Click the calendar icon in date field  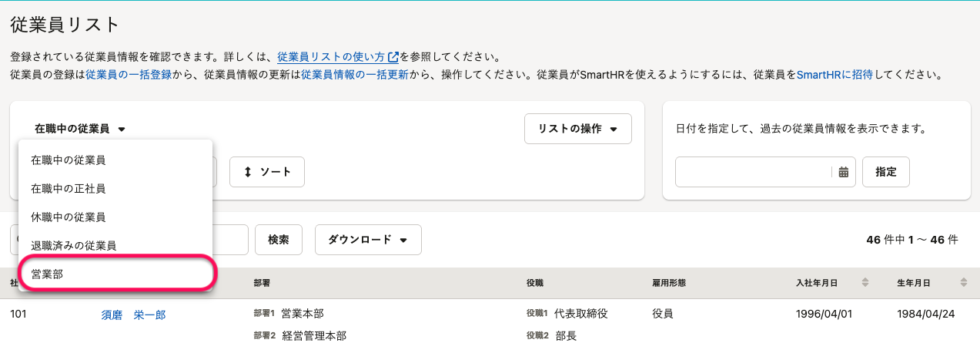coord(843,172)
